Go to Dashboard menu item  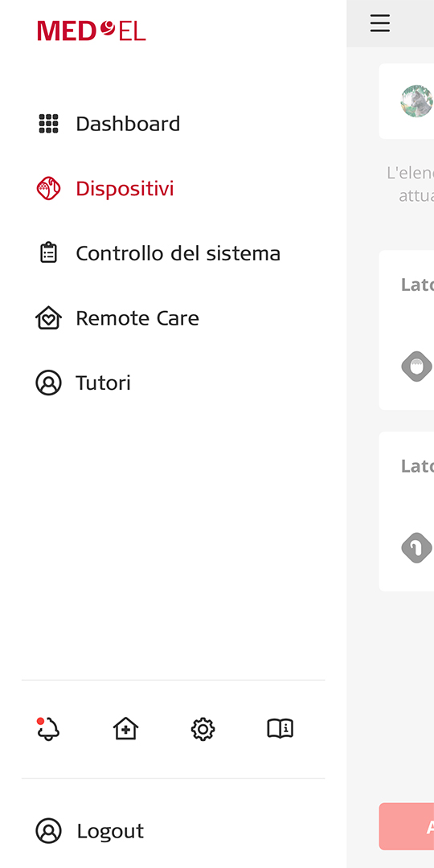click(x=128, y=124)
